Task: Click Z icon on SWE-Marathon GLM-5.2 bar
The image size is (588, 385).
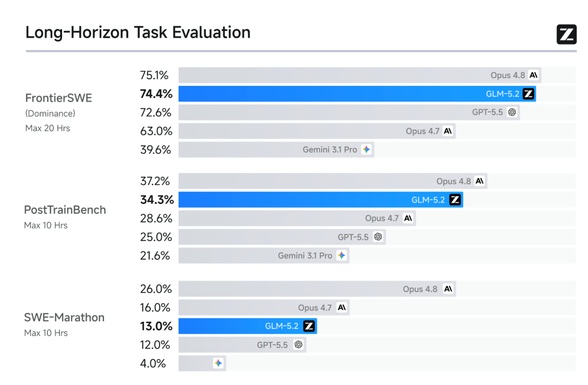Action: (309, 326)
